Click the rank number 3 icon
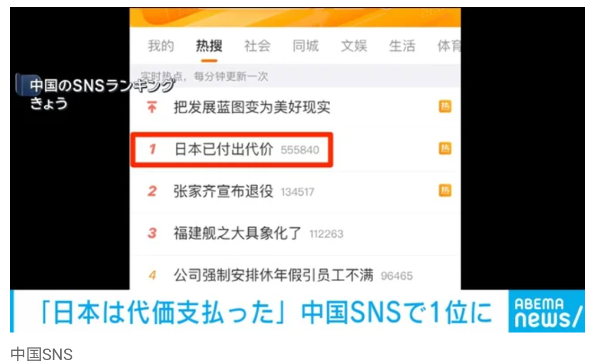Image resolution: width=596 pixels, height=364 pixels. pyautogui.click(x=153, y=233)
